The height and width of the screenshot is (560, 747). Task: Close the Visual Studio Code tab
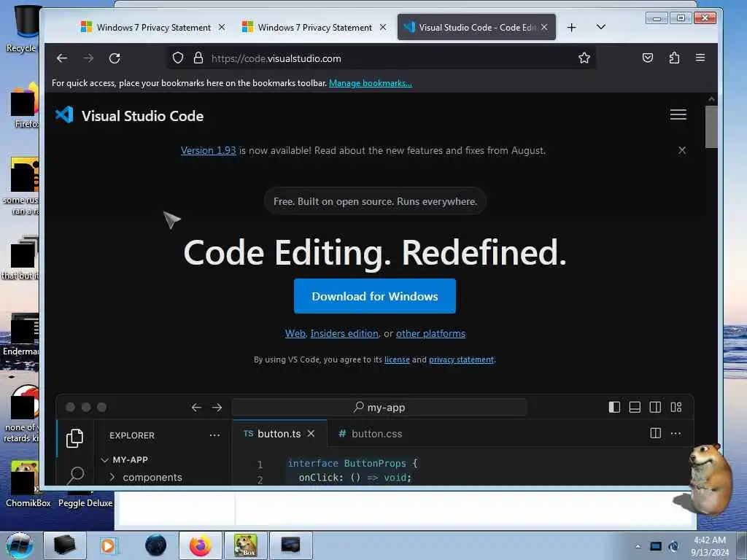pyautogui.click(x=544, y=28)
